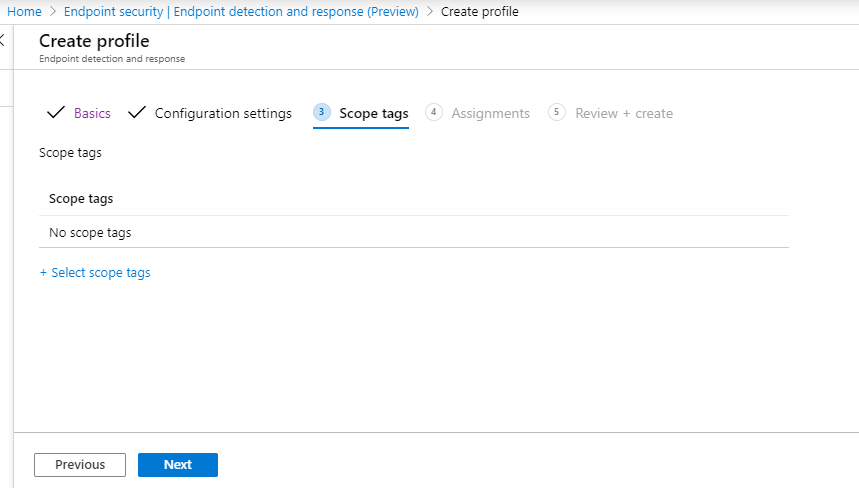The width and height of the screenshot is (859, 488).
Task: Collapse the left panel using the chevron
Action: click(x=2, y=40)
